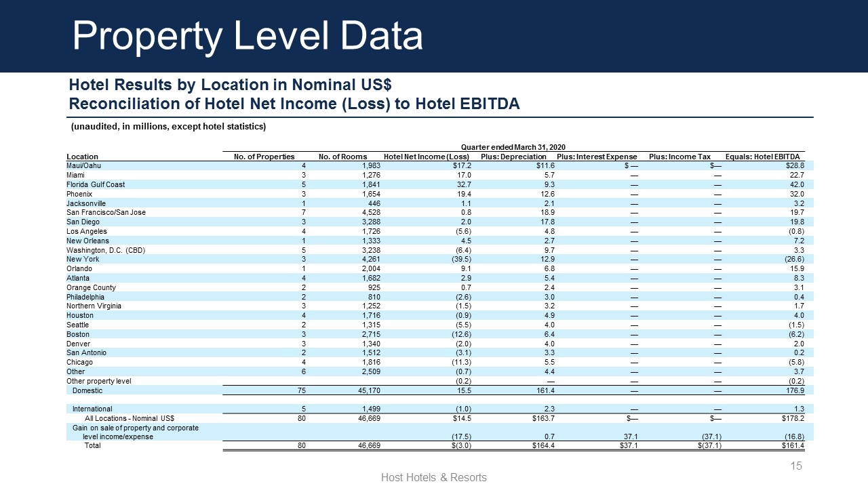The height and width of the screenshot is (488, 868).
Task: Click the Total income tax value '$(37.1)'
Action: [x=709, y=446]
